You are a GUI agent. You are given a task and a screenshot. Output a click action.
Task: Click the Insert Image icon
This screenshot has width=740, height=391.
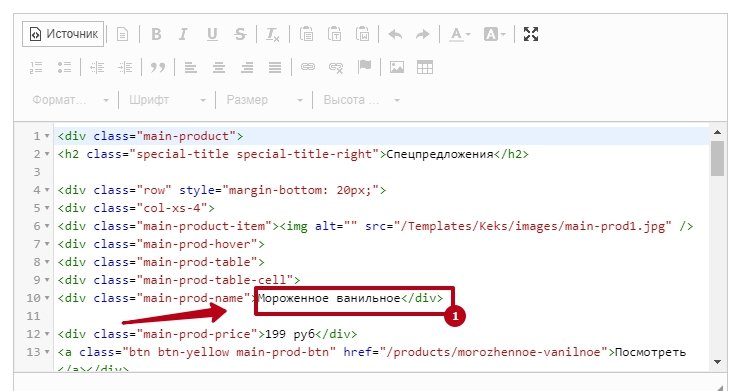pos(397,68)
